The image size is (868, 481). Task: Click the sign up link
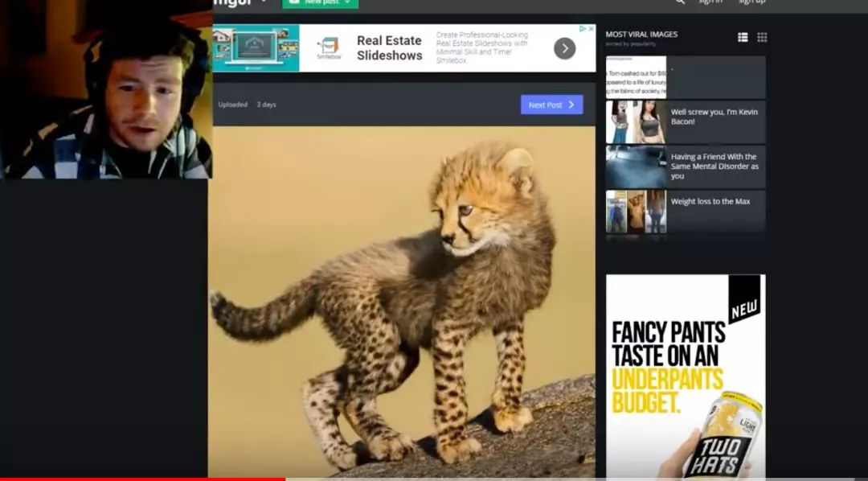click(751, 2)
